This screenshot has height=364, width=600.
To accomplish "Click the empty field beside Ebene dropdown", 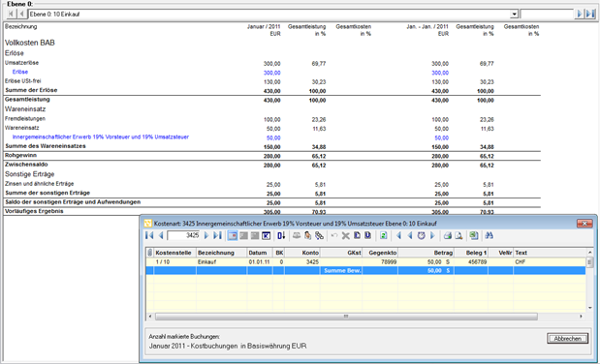I will point(547,14).
